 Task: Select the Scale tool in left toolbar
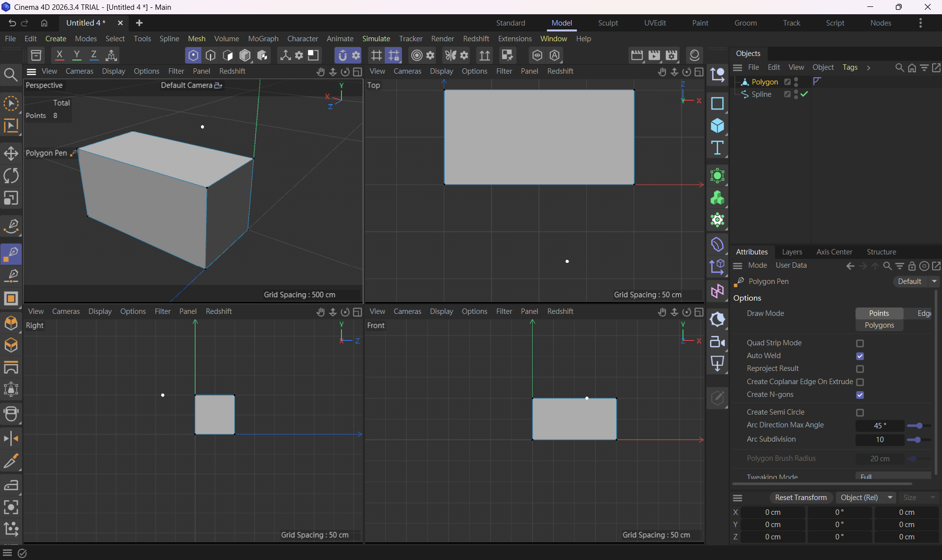[11, 198]
